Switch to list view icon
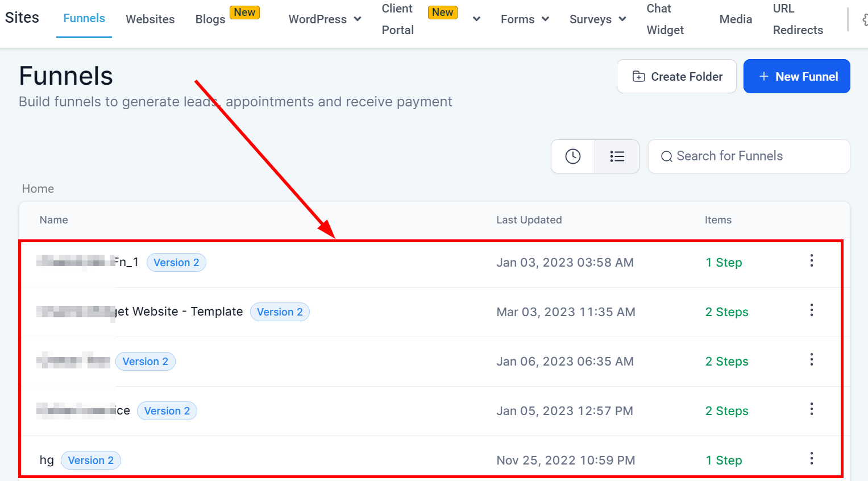The height and width of the screenshot is (481, 868). 617,156
